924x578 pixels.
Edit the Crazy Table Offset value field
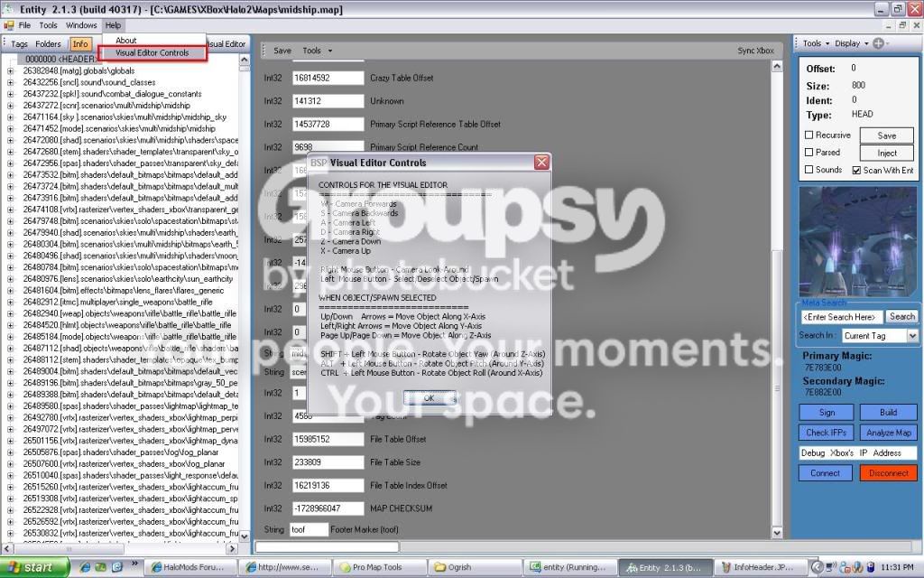(328, 78)
